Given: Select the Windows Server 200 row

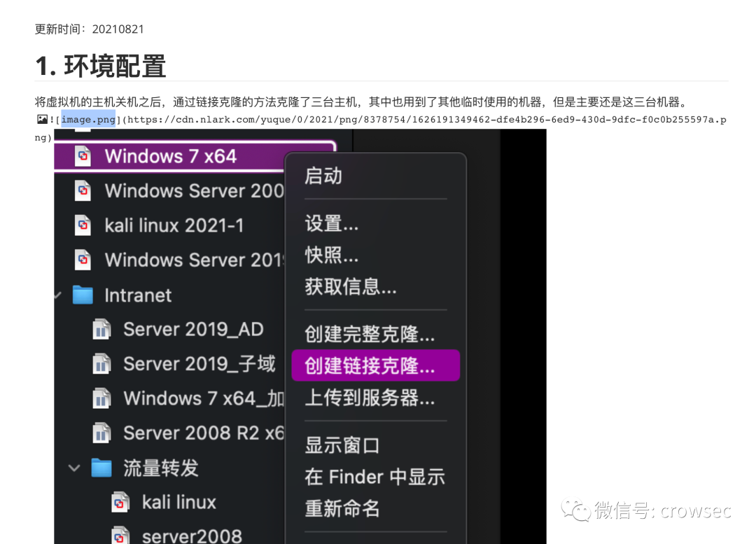Looking at the screenshot, I should 170,191.
